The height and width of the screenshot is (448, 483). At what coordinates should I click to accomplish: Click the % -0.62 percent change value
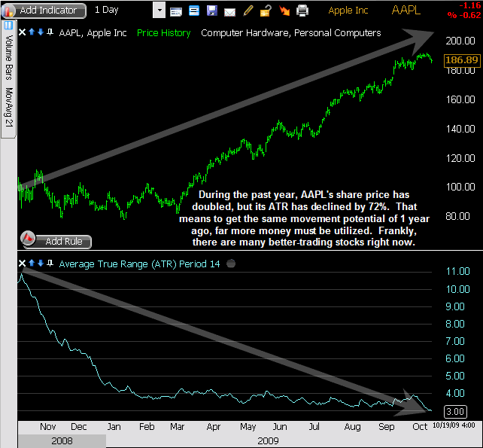point(464,15)
